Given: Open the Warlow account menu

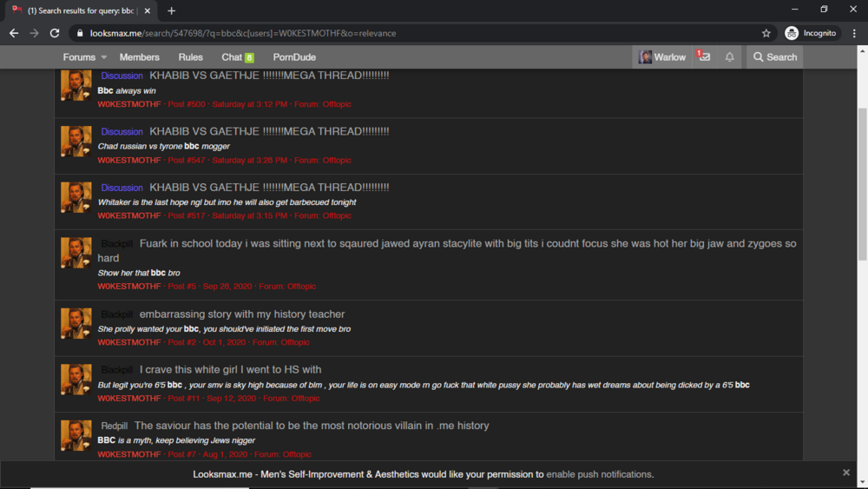Looking at the screenshot, I should pyautogui.click(x=662, y=57).
